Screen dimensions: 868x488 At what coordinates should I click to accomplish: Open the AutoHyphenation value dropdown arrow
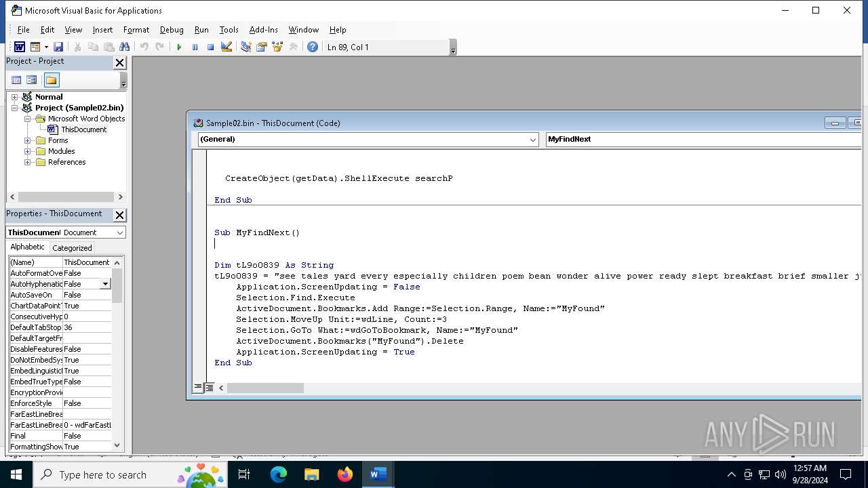105,284
